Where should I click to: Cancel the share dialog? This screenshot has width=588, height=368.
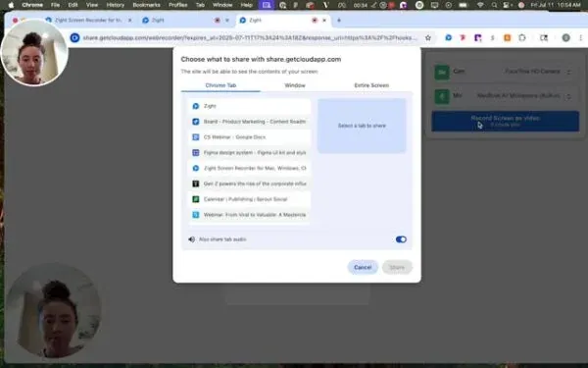pos(363,267)
